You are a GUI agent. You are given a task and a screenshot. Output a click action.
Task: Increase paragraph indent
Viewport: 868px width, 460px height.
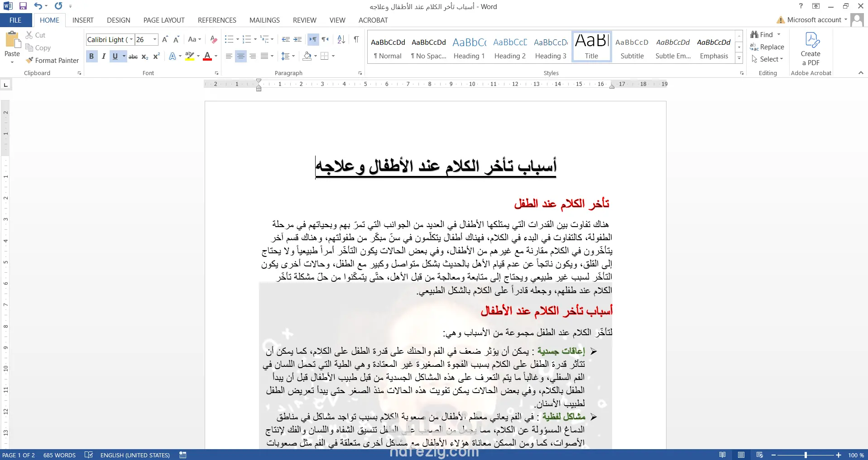[297, 40]
